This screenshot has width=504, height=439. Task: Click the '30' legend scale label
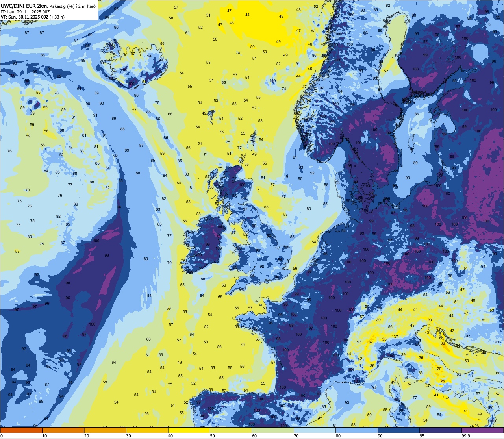tap(128, 436)
